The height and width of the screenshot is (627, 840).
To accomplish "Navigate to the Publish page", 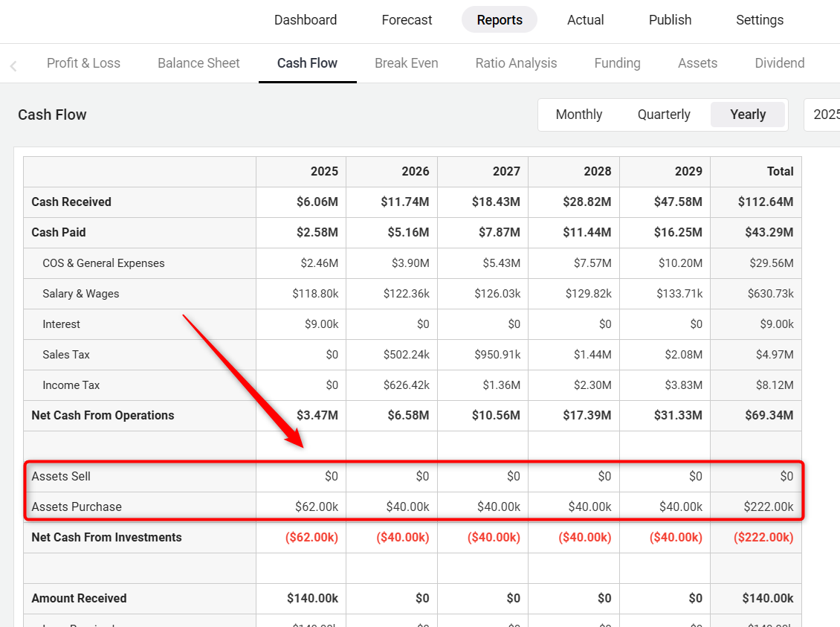I will pyautogui.click(x=670, y=20).
